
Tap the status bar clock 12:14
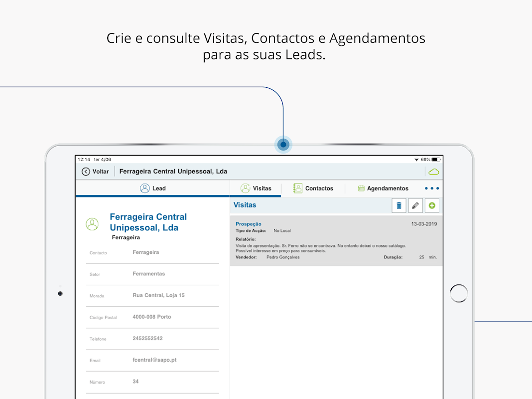[x=84, y=159]
